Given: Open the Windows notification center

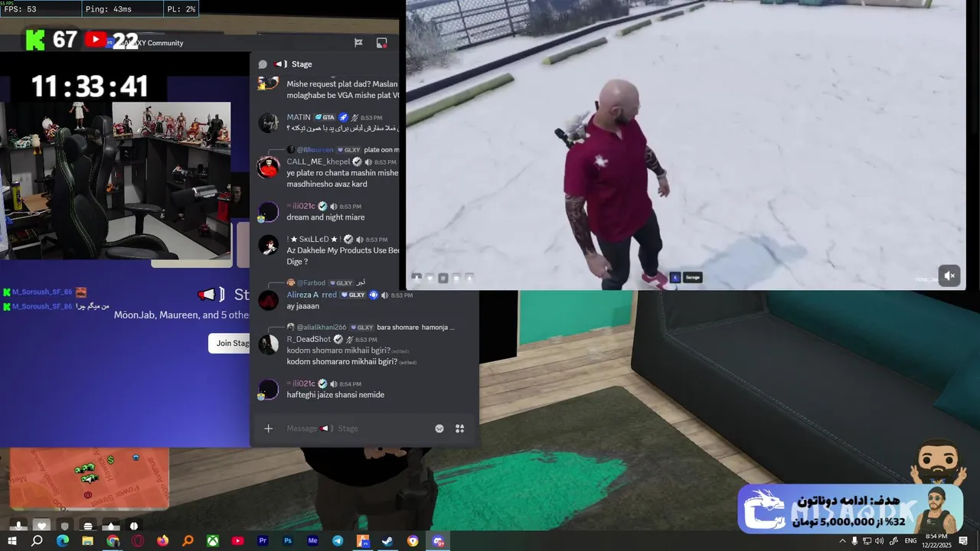Looking at the screenshot, I should [963, 541].
